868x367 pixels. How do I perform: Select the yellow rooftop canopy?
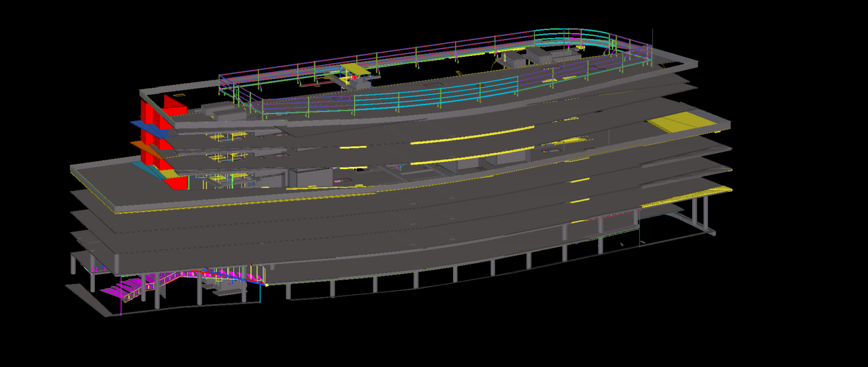356,69
